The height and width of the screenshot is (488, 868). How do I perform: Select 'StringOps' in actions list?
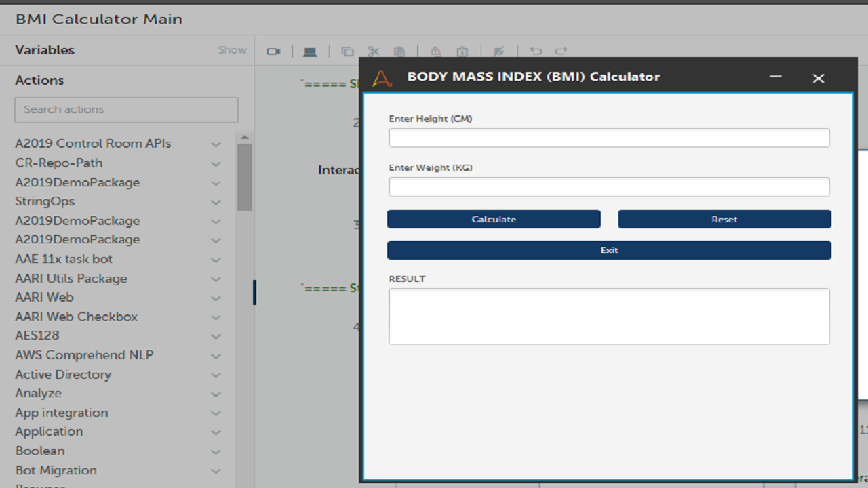[45, 201]
